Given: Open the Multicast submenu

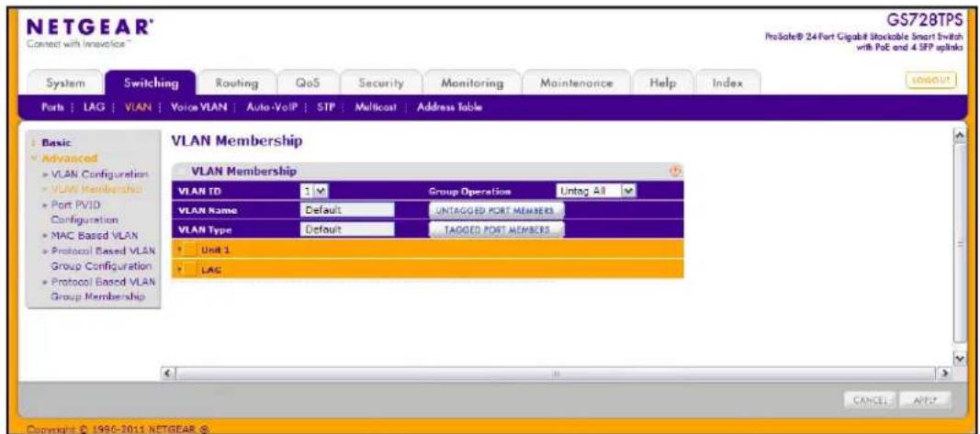Looking at the screenshot, I should [x=374, y=107].
